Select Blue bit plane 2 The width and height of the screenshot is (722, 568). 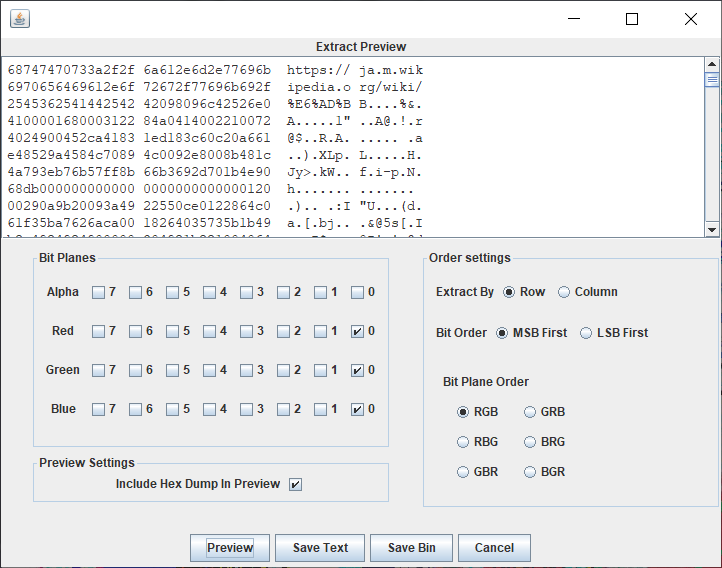(284, 410)
